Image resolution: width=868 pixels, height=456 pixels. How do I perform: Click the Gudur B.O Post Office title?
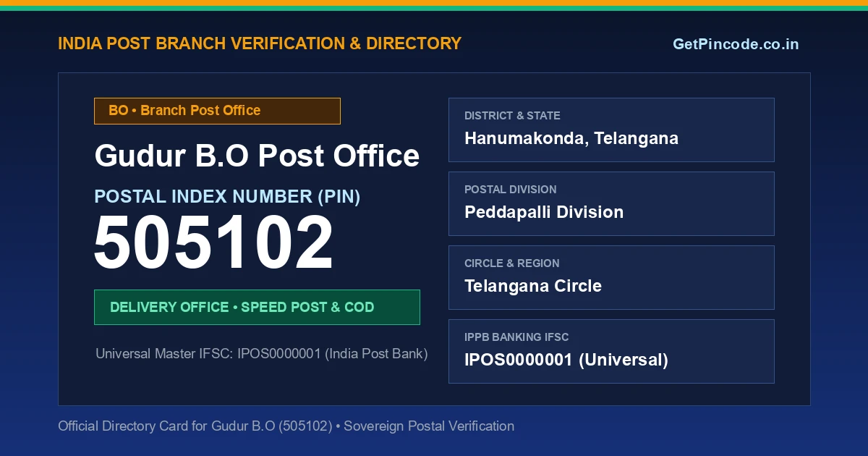click(257, 156)
